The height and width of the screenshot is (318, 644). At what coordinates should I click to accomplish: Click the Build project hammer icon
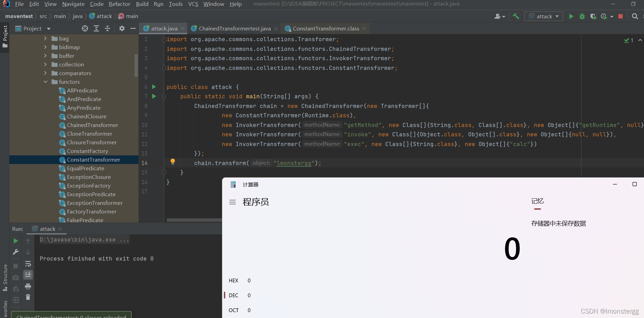pyautogui.click(x=516, y=16)
